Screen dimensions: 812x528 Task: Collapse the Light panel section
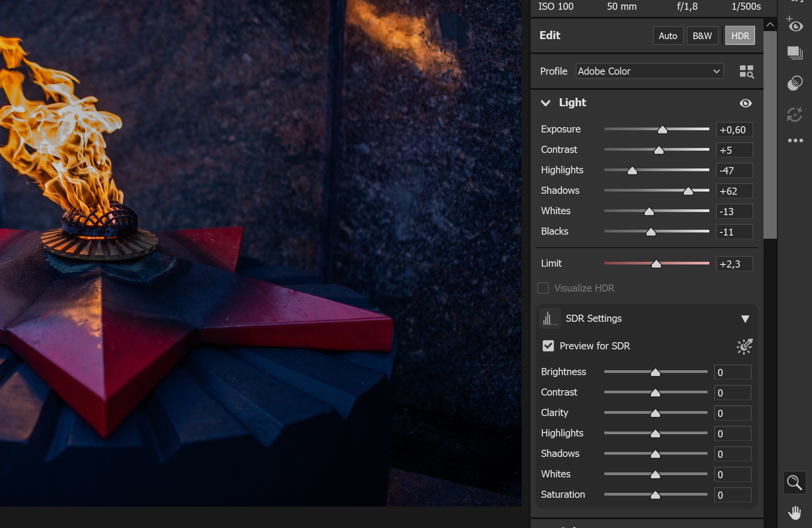546,103
